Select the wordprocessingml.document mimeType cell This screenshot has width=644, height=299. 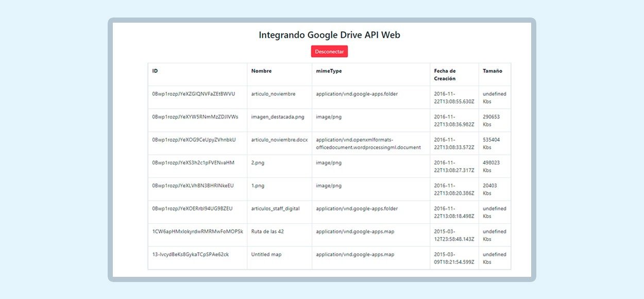[x=368, y=143]
